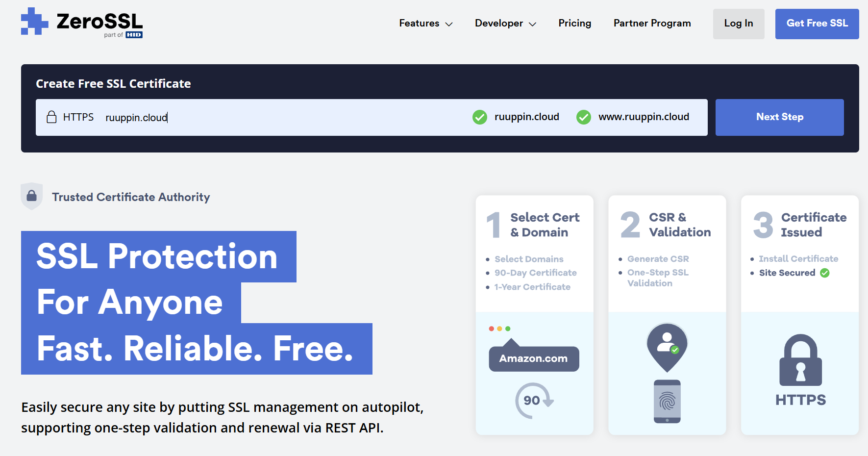The width and height of the screenshot is (868, 456).
Task: Click the green checkmark next to www.ruuppin.cloud
Action: point(584,117)
